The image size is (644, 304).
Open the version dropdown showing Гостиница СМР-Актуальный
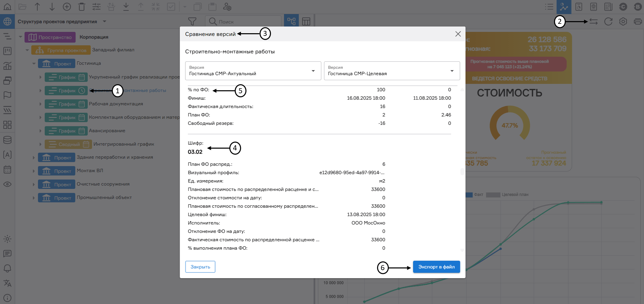tap(253, 71)
